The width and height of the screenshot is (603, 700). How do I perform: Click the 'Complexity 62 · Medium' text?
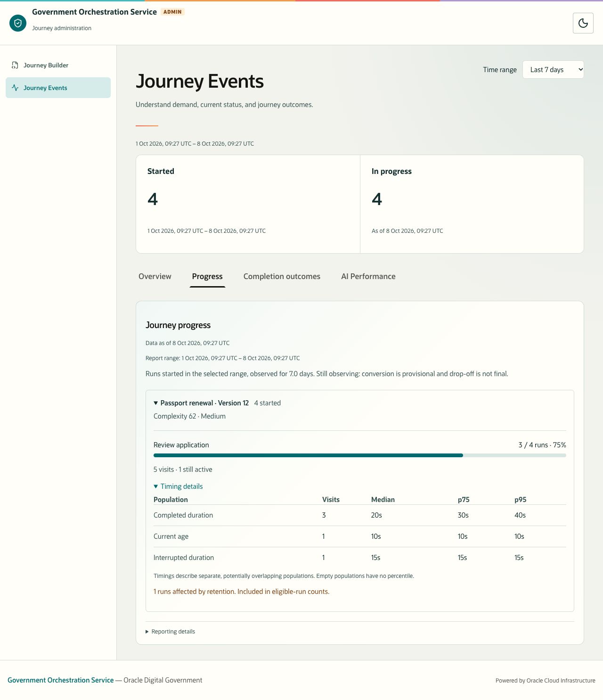pos(189,416)
